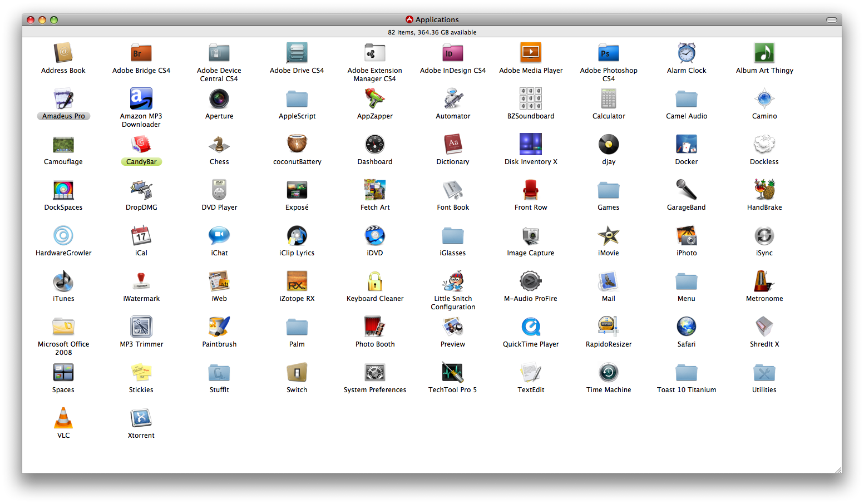Click the Dictionary book icon
Image resolution: width=864 pixels, height=504 pixels.
tap(453, 144)
